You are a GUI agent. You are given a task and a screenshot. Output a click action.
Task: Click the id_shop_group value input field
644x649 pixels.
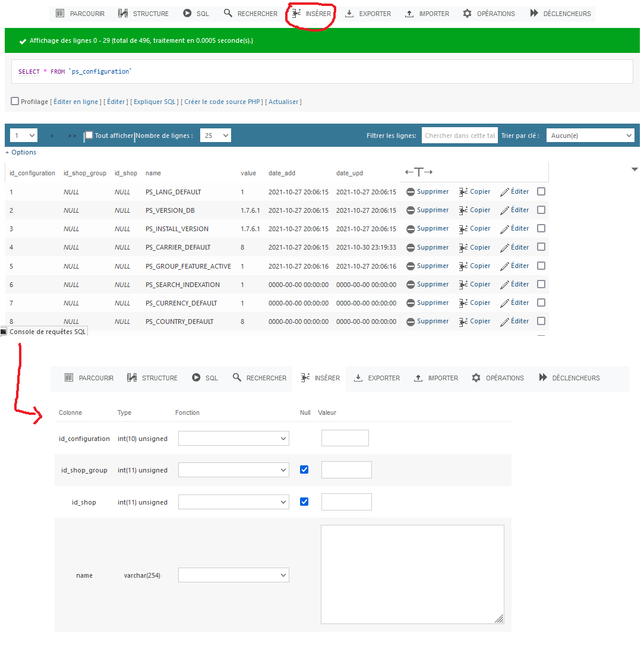pyautogui.click(x=346, y=470)
